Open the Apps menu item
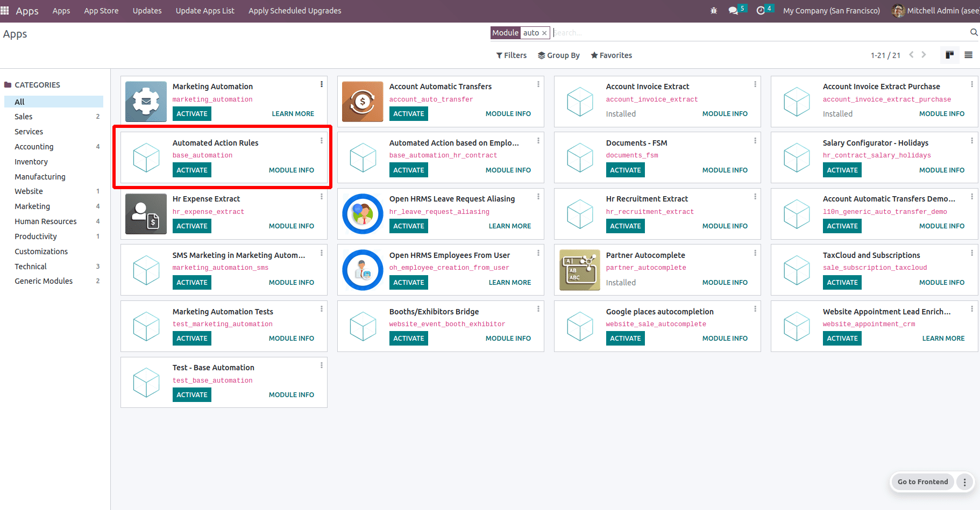980x510 pixels. 61,11
